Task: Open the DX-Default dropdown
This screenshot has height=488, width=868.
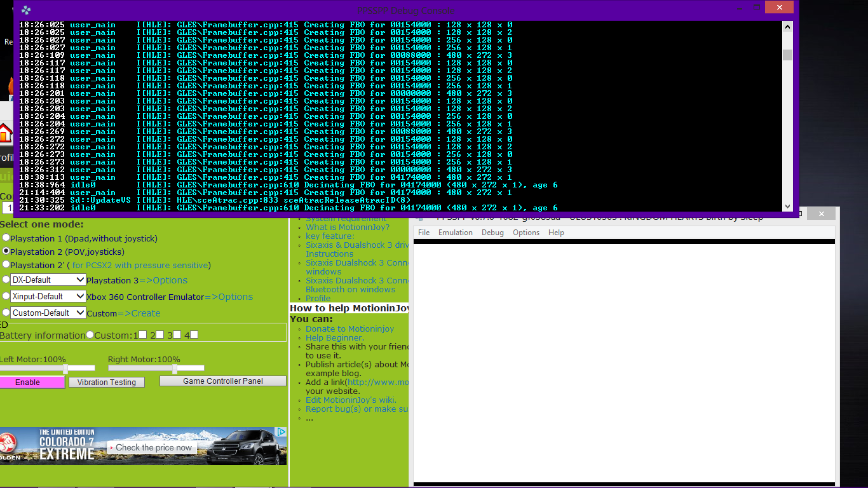Action: coord(48,280)
